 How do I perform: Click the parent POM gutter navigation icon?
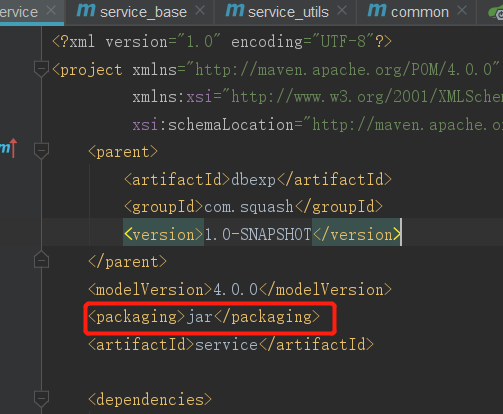click(8, 148)
